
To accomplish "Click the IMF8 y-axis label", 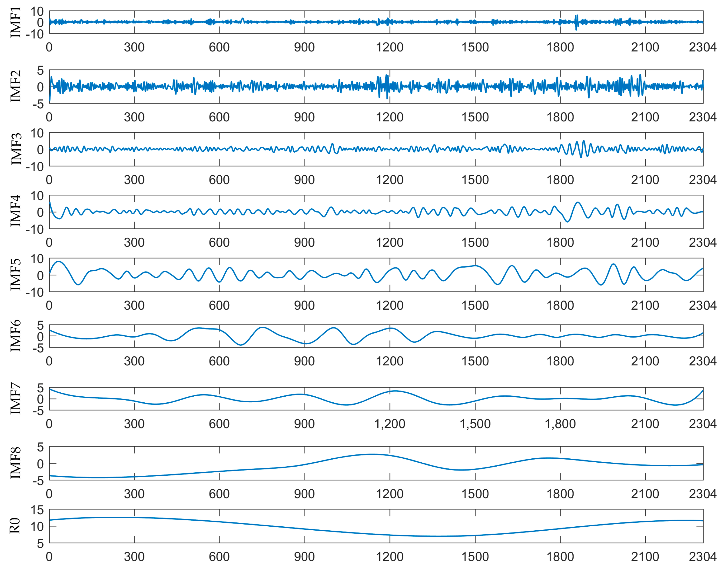I will click(x=16, y=463).
